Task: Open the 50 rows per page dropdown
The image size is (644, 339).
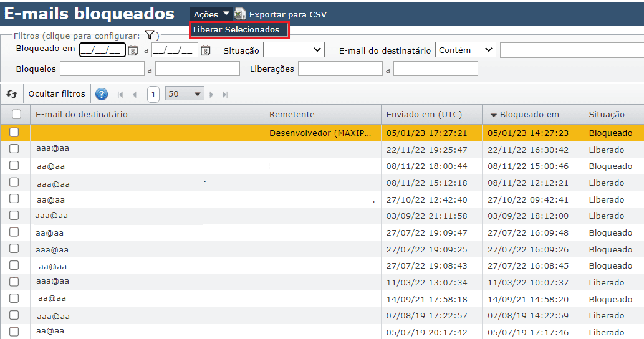Action: (x=185, y=93)
